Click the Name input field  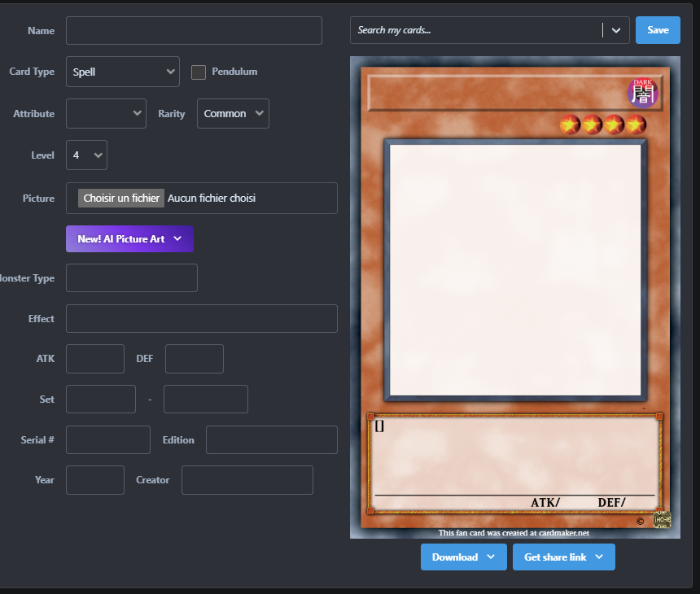point(194,30)
